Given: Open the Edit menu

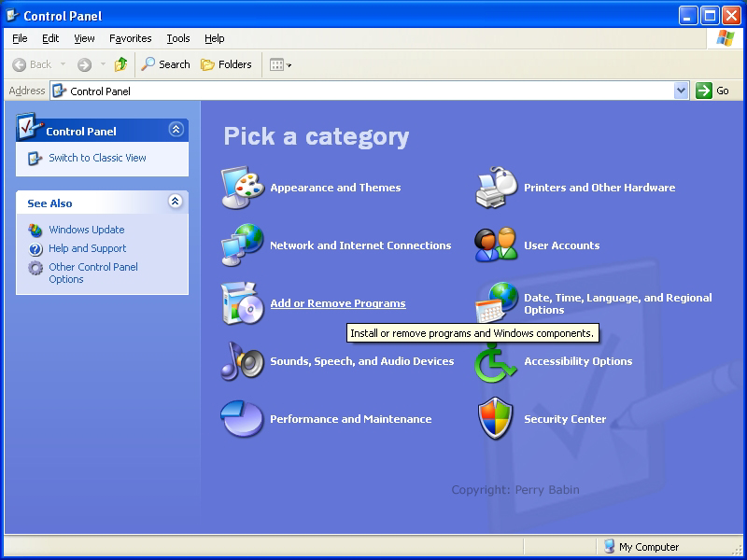Looking at the screenshot, I should click(x=50, y=38).
